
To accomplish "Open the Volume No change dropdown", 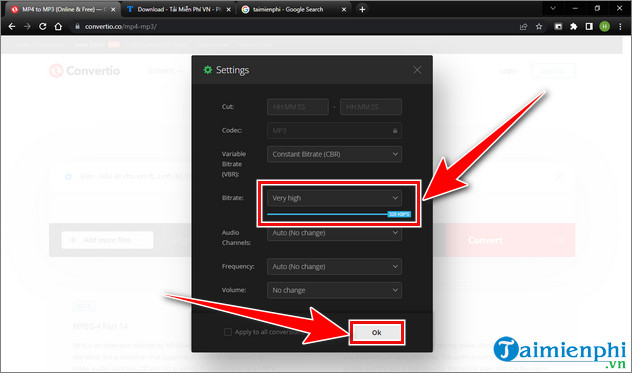I will click(x=334, y=290).
